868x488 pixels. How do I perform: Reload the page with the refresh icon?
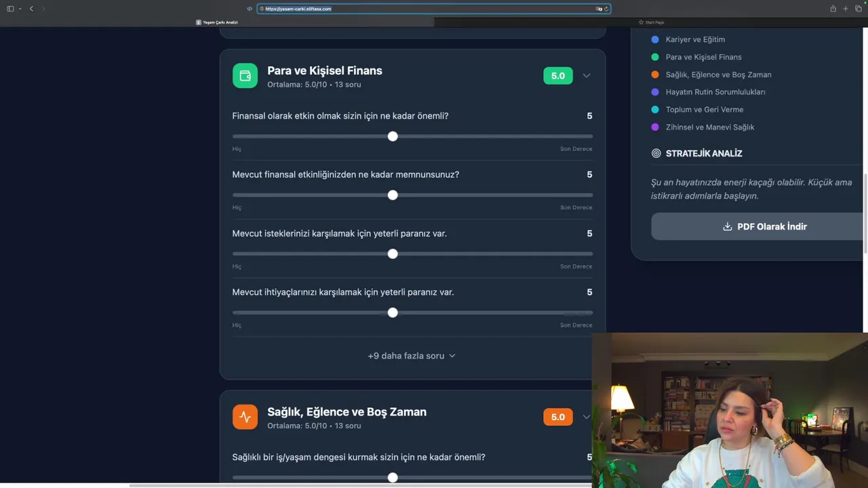[x=606, y=9]
